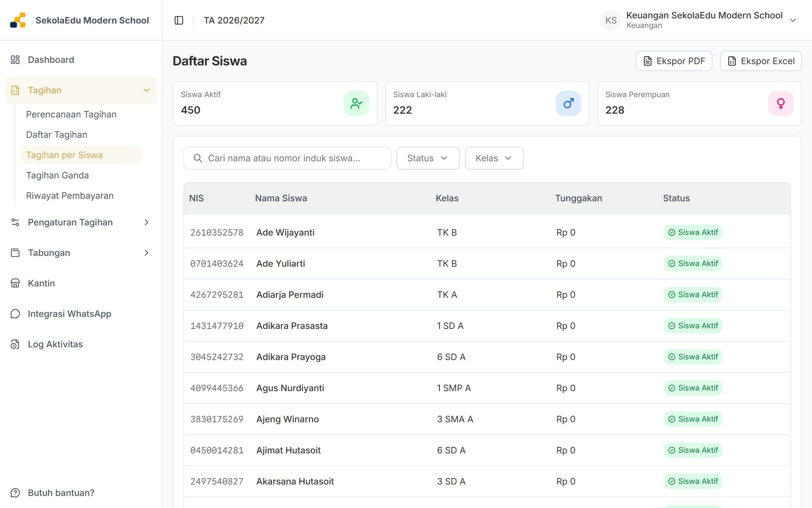Expand the Tabungan submenu arrow
812x508 pixels.
pos(146,253)
